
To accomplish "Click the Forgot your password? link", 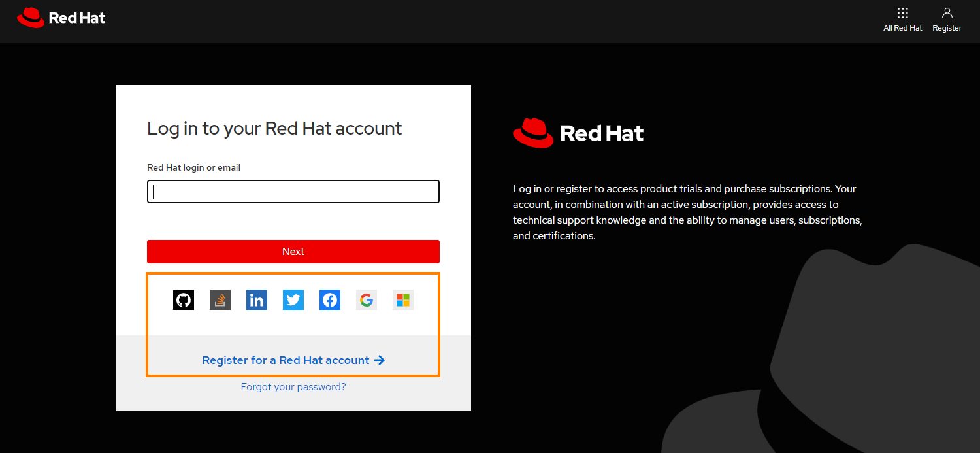I will point(293,387).
